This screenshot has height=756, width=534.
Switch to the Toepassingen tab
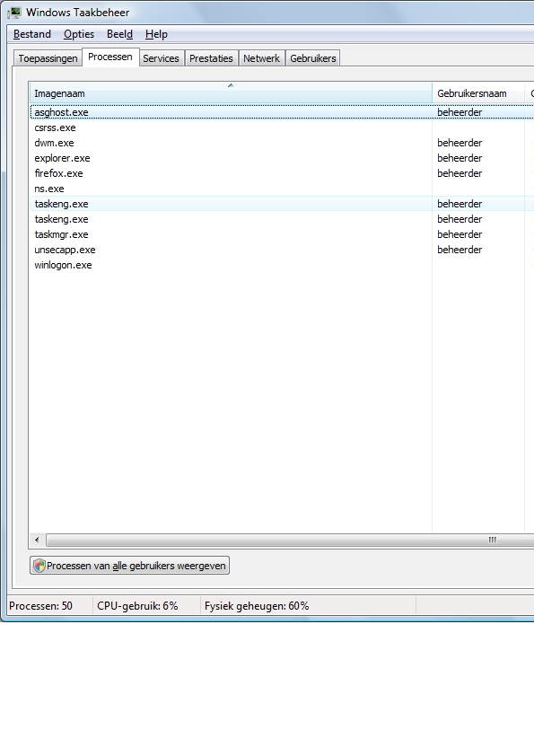point(48,58)
